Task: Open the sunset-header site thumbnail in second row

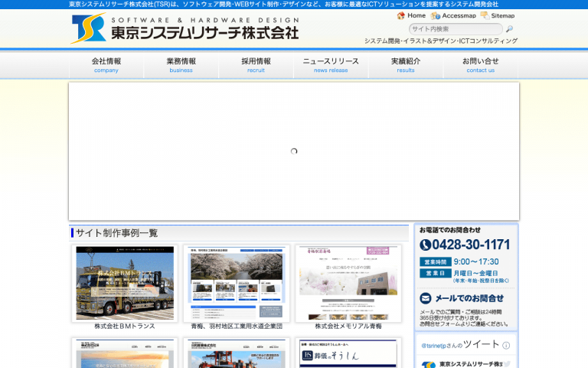Action: (x=125, y=353)
